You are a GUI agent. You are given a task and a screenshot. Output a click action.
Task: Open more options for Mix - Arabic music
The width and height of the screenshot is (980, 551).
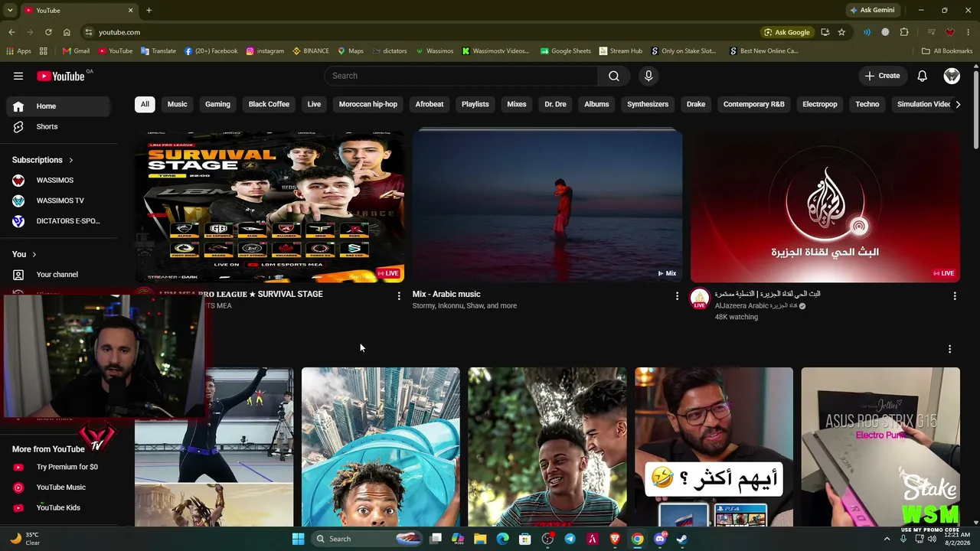point(677,295)
